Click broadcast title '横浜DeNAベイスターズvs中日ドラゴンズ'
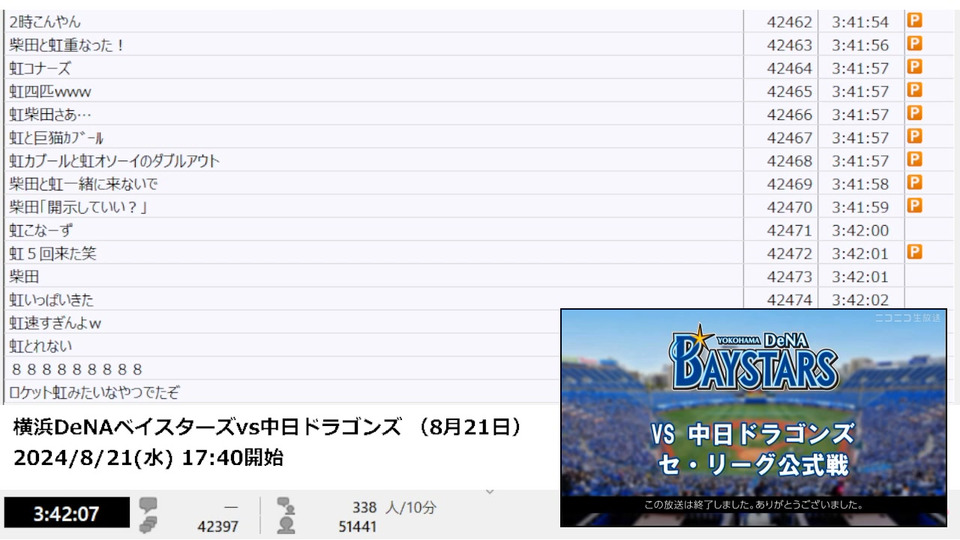 coord(207,427)
